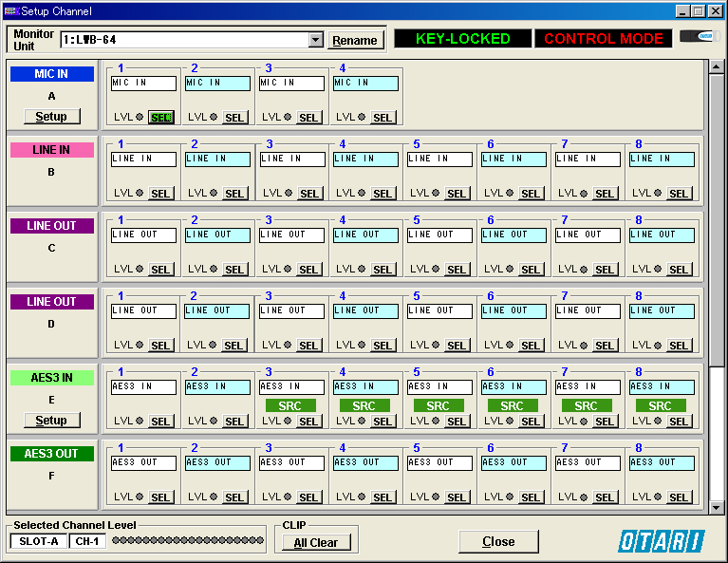Toggle SEL on LINE OUT C channel 1
The width and height of the screenshot is (728, 563).
[161, 270]
